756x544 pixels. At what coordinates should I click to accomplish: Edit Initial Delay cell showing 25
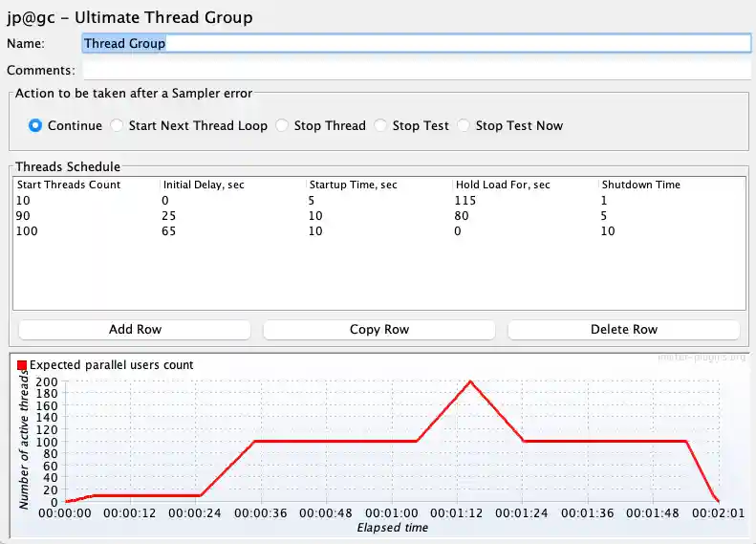233,215
